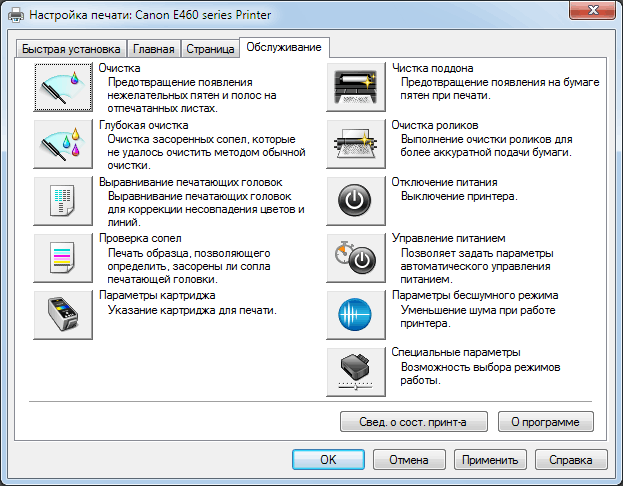Start Чистка поддона plate cleaning icon
623x486 pixels.
(x=356, y=87)
